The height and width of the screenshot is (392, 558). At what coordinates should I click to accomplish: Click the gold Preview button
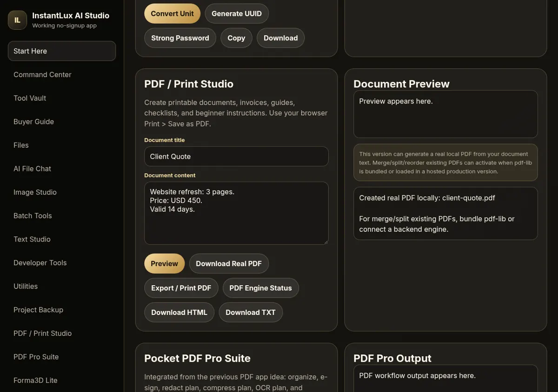[164, 264]
